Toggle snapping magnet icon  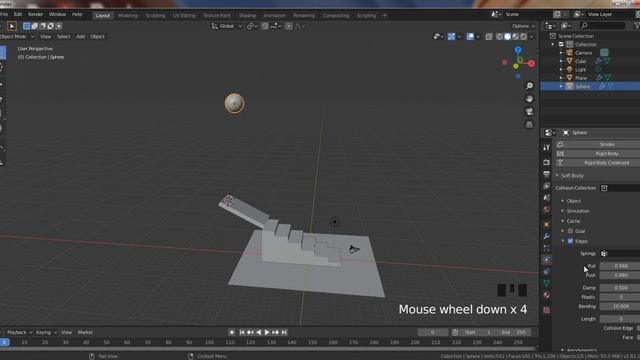(x=265, y=26)
